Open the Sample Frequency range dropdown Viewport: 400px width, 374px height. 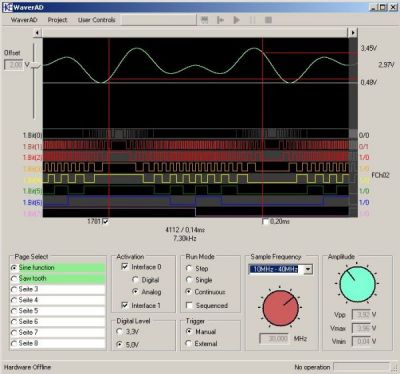click(308, 269)
